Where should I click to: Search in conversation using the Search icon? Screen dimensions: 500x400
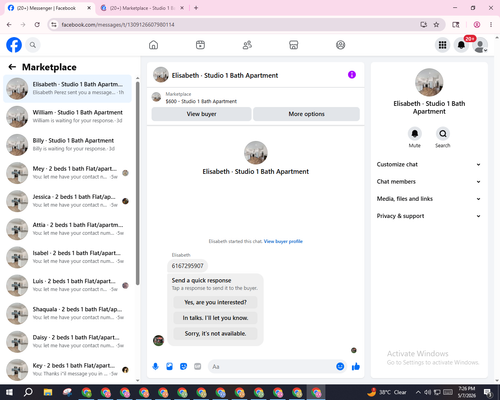click(x=443, y=134)
